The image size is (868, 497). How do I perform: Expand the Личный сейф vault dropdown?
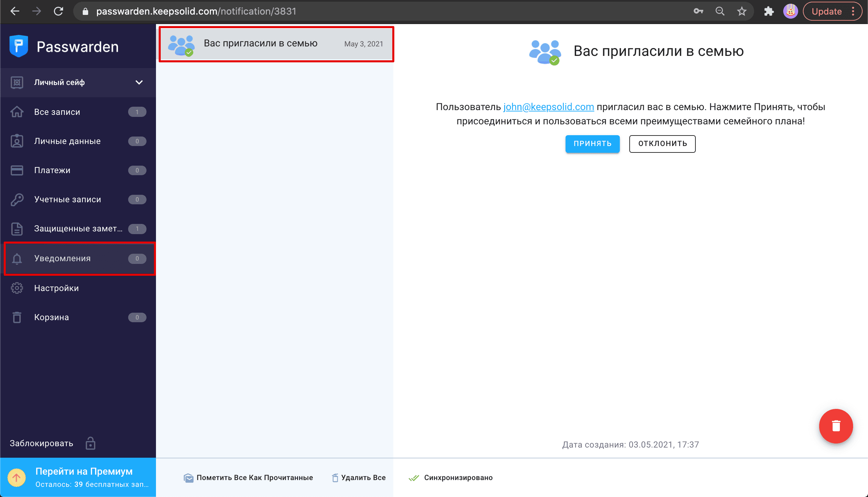139,82
